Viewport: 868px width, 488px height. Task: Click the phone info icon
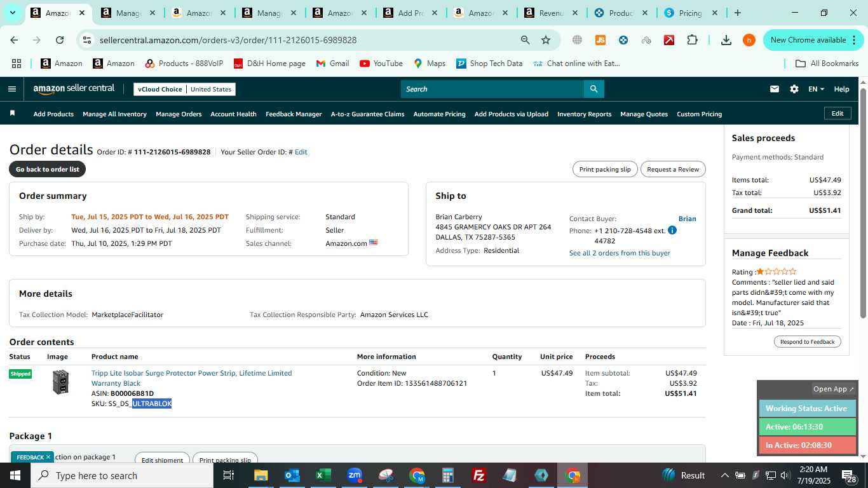click(x=672, y=230)
